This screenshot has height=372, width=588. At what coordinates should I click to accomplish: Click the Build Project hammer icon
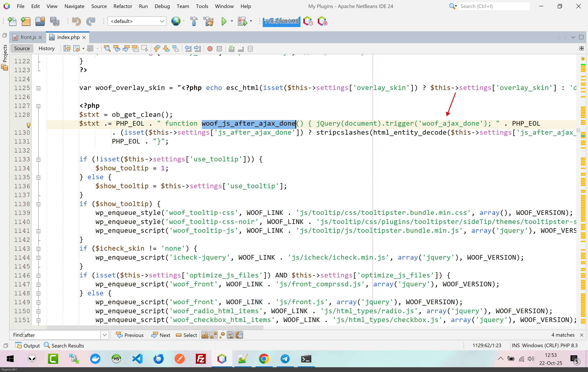194,21
